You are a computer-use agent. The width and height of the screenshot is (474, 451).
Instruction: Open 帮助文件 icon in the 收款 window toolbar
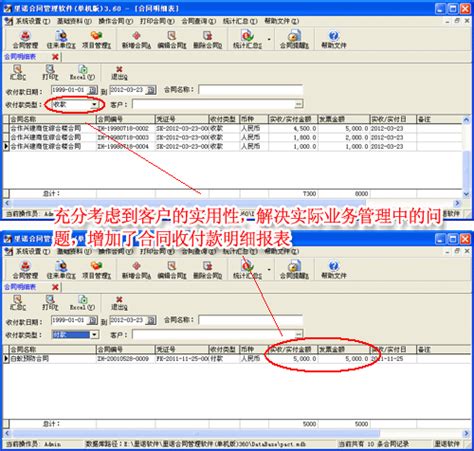334,39
